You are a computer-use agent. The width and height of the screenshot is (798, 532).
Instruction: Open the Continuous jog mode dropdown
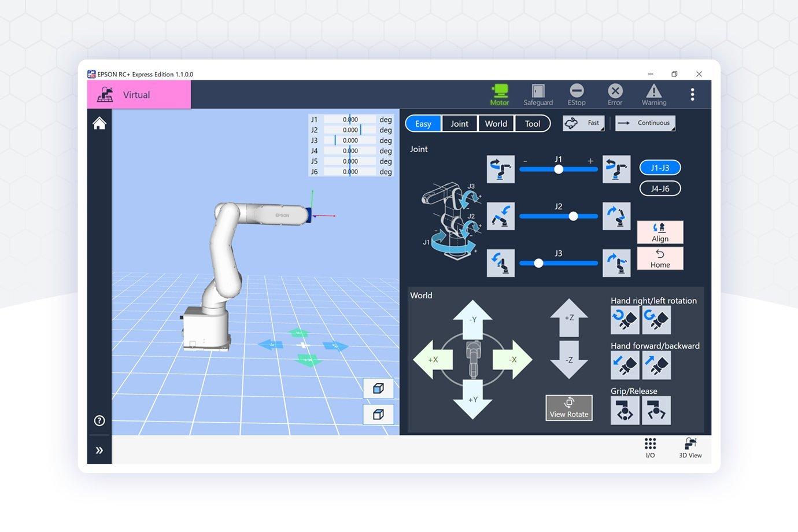pyautogui.click(x=645, y=123)
